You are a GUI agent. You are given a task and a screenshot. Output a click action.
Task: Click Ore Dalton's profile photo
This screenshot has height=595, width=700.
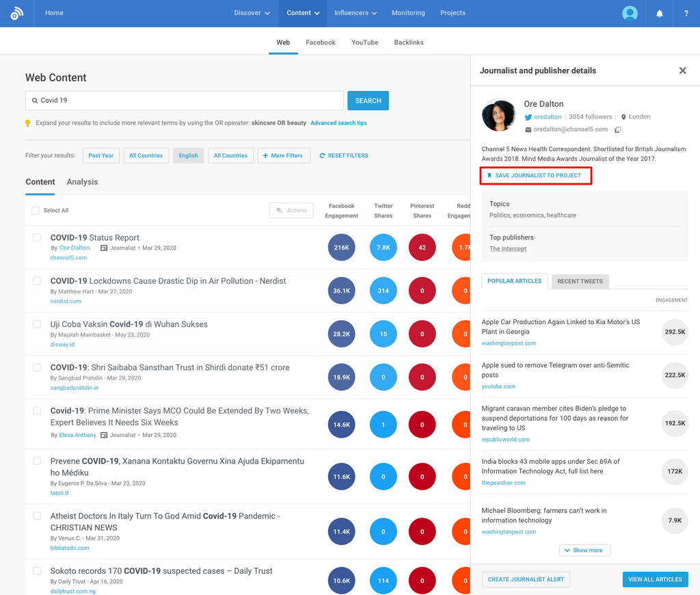pos(499,116)
